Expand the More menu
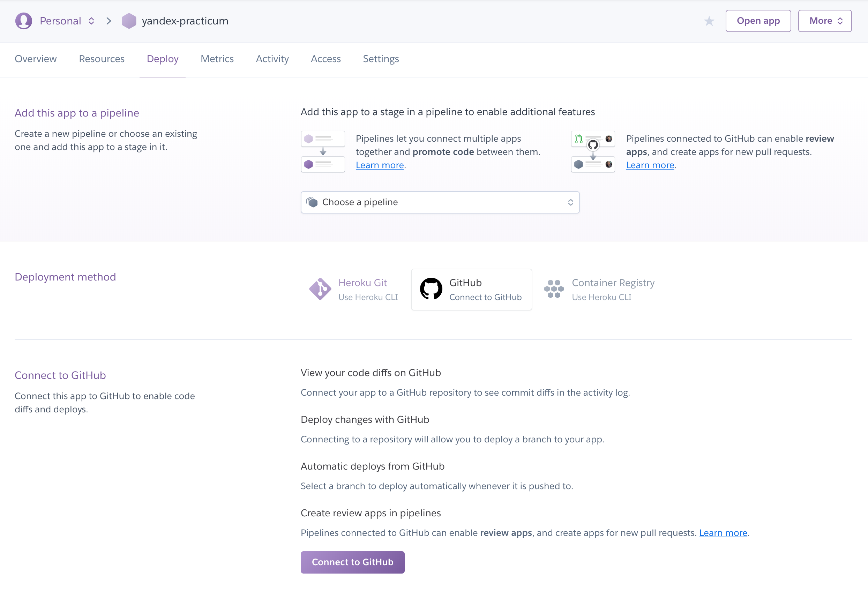 coord(825,21)
